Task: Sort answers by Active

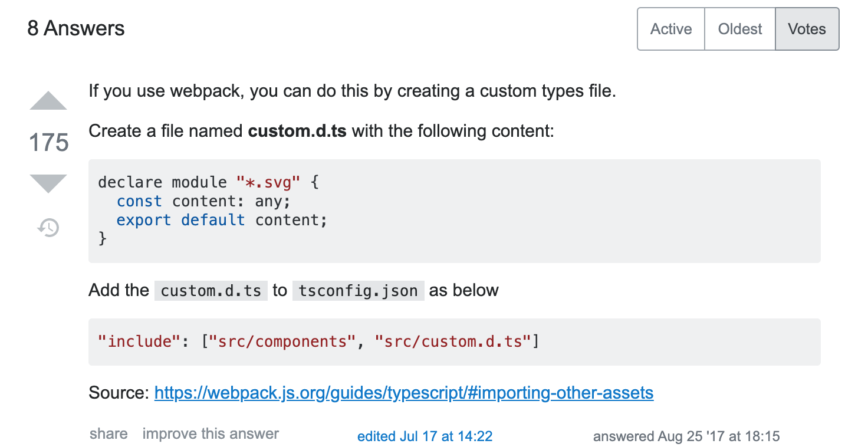Action: coord(671,29)
